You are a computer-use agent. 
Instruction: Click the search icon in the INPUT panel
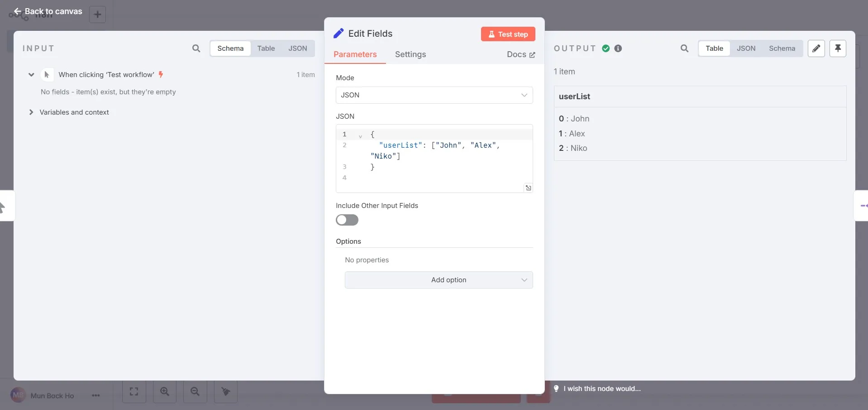(x=196, y=48)
